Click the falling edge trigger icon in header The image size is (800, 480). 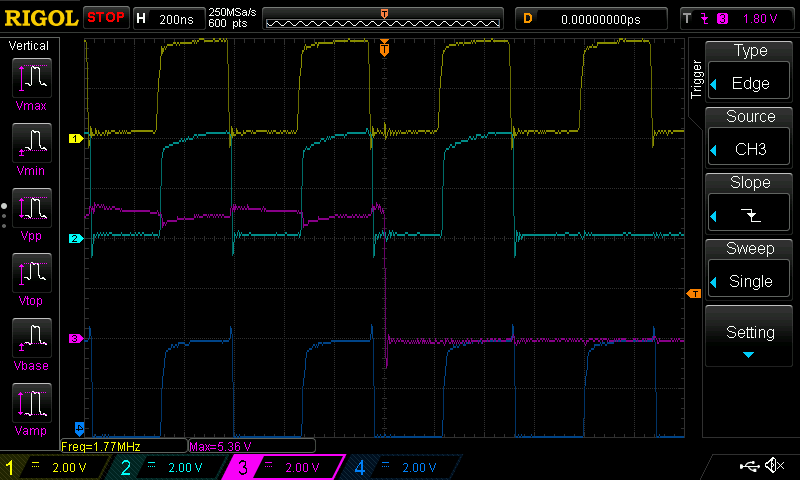pyautogui.click(x=705, y=19)
